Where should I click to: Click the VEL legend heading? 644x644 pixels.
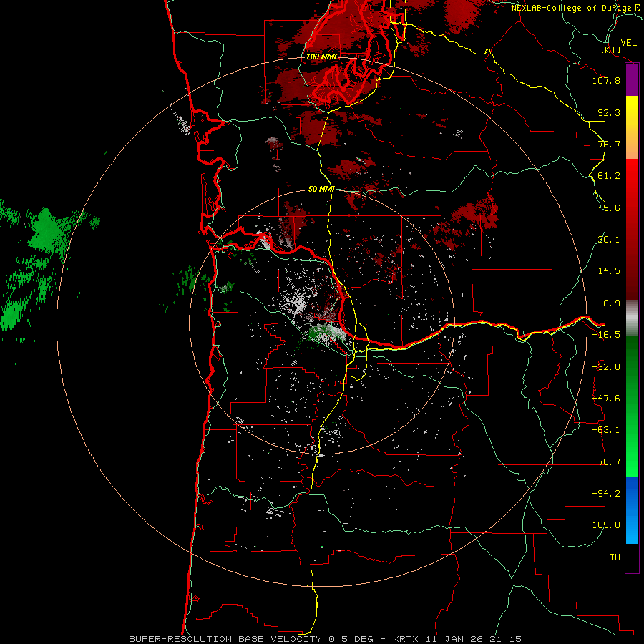click(628, 43)
